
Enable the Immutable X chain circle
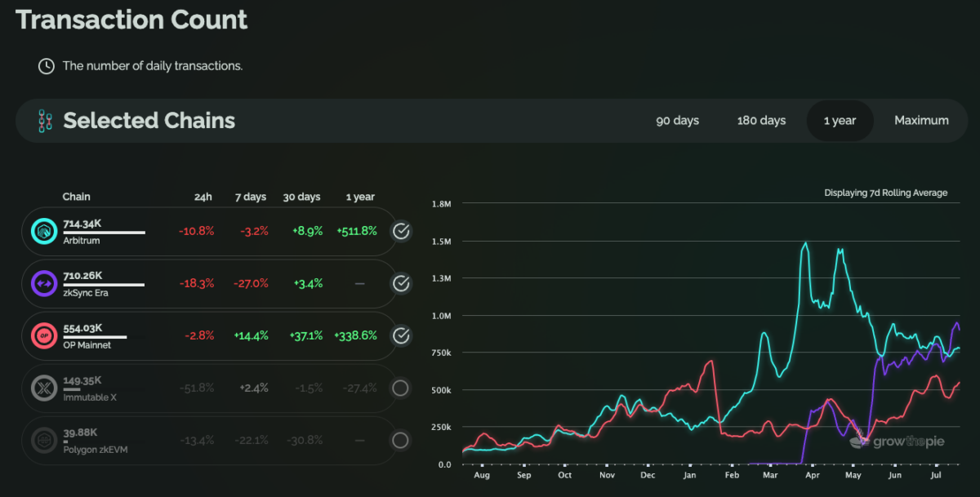pyautogui.click(x=400, y=388)
